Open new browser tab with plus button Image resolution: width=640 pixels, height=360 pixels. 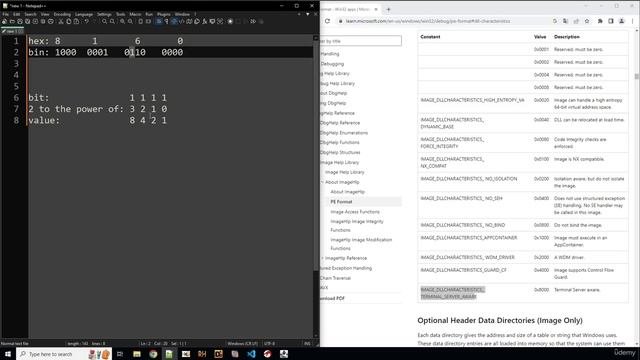tap(388, 9)
